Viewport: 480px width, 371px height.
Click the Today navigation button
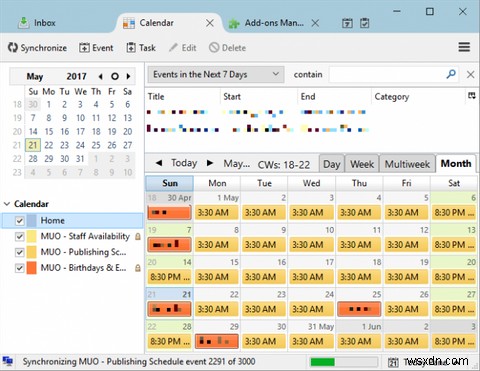(184, 163)
